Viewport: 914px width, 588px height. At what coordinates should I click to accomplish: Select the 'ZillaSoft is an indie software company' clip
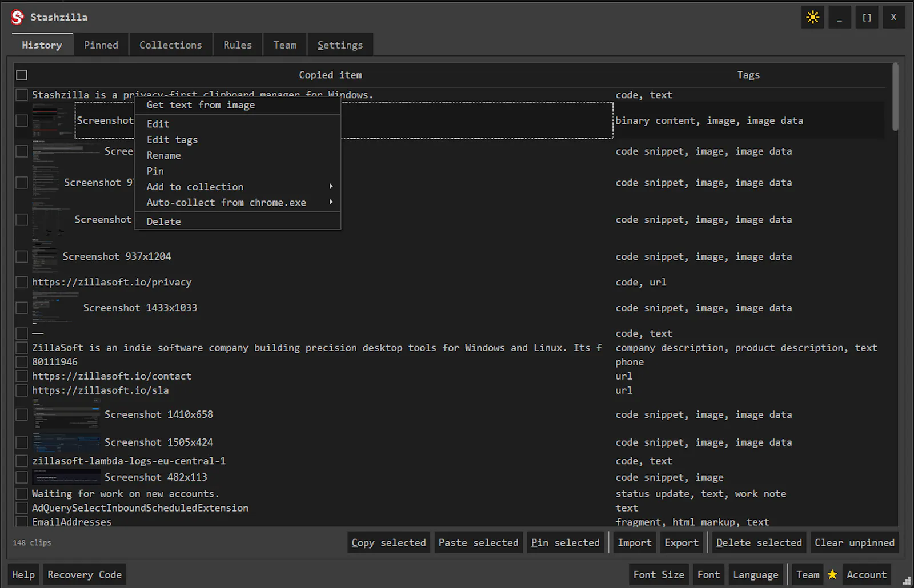pos(317,348)
